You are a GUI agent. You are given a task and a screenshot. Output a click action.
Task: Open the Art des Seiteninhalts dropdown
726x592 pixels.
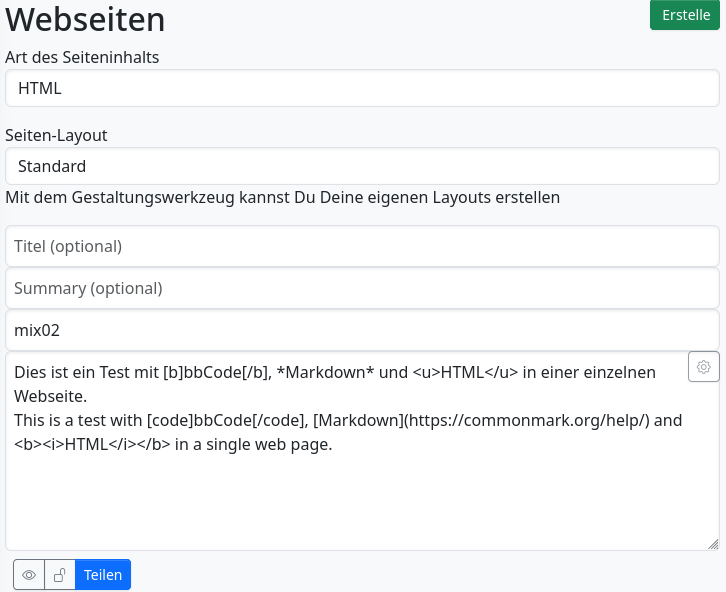coord(362,88)
